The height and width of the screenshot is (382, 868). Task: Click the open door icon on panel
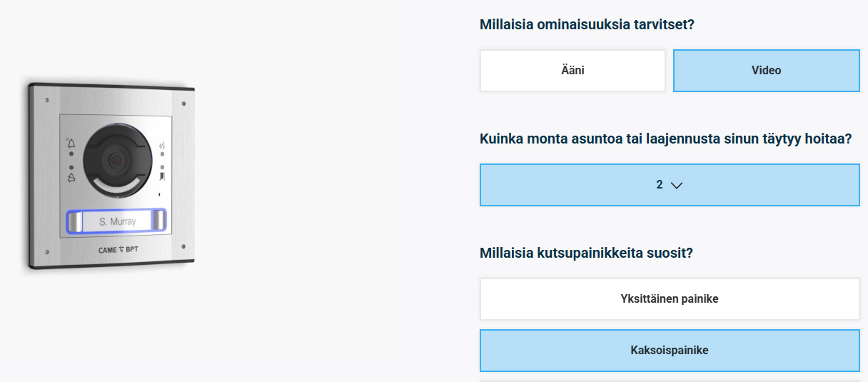pos(163,177)
